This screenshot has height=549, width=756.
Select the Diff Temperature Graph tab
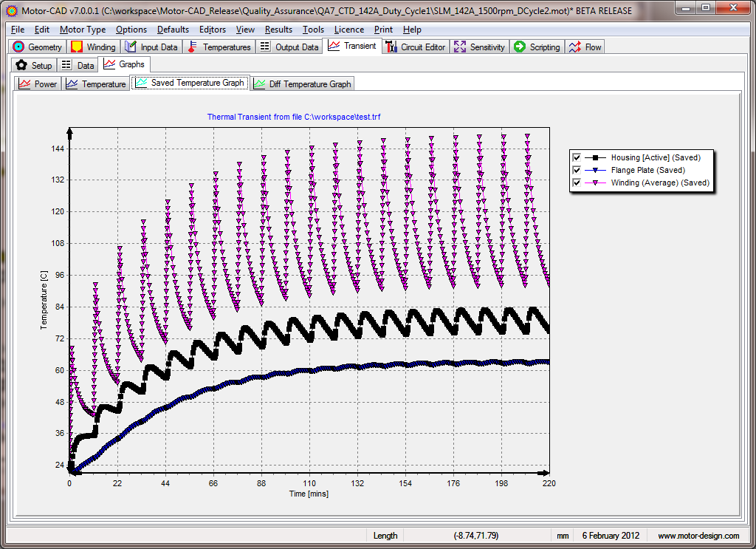point(303,83)
